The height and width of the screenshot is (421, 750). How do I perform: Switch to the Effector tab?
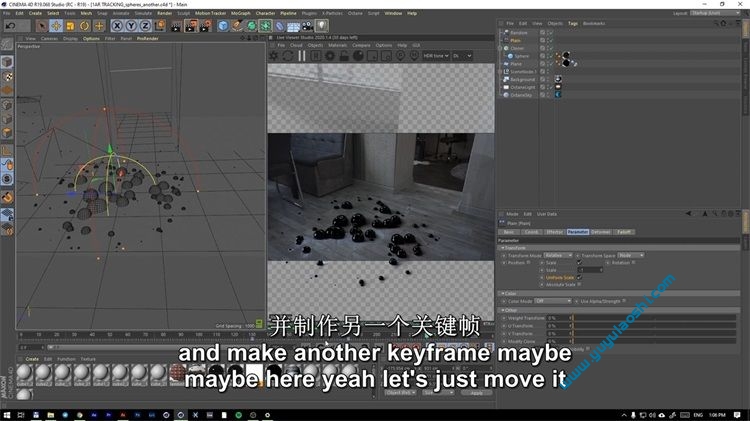pyautogui.click(x=554, y=232)
